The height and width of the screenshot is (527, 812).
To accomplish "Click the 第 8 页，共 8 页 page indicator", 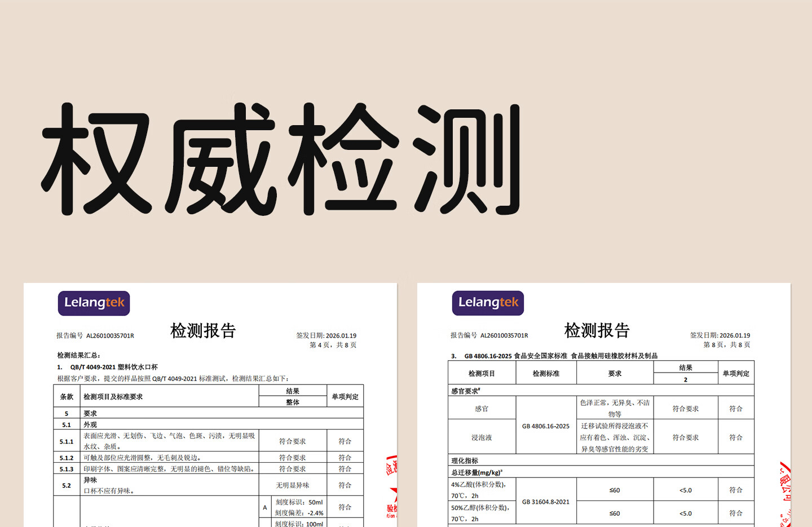I will click(726, 345).
